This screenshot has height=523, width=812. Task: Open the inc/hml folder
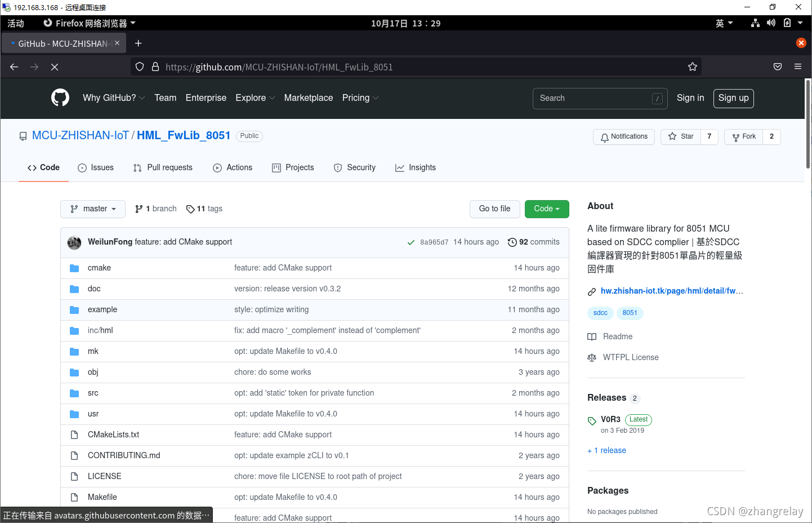[100, 330]
